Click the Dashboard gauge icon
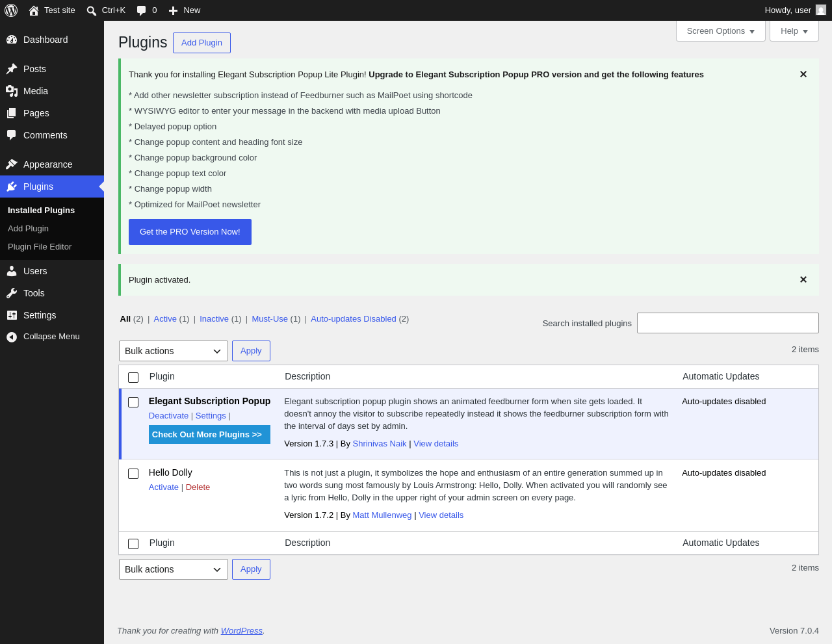 coord(12,40)
